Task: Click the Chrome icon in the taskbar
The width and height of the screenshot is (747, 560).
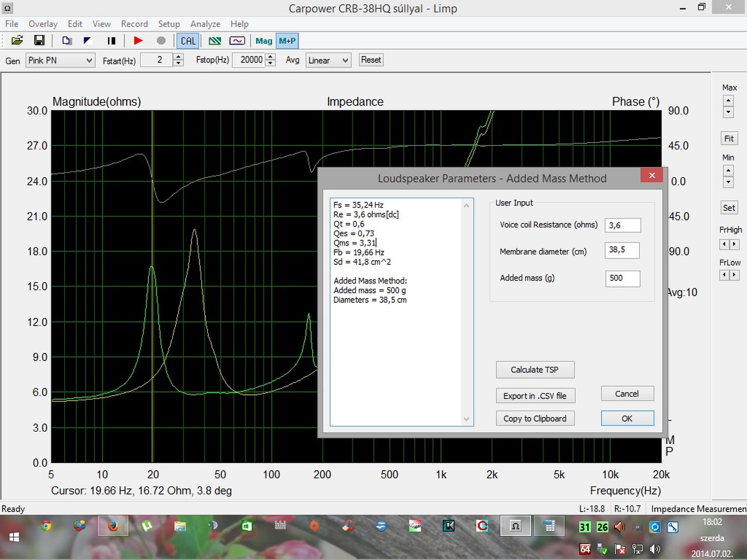Action: coord(46,526)
